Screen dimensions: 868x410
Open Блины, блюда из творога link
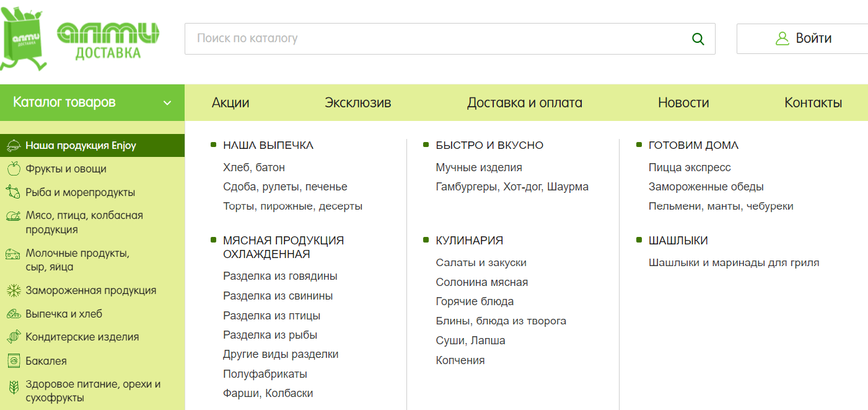[501, 321]
